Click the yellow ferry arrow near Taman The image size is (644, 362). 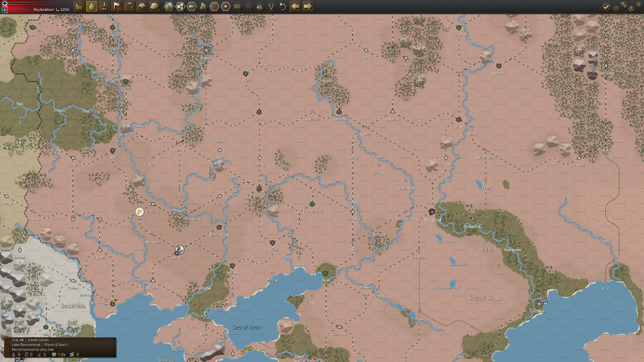point(247,350)
